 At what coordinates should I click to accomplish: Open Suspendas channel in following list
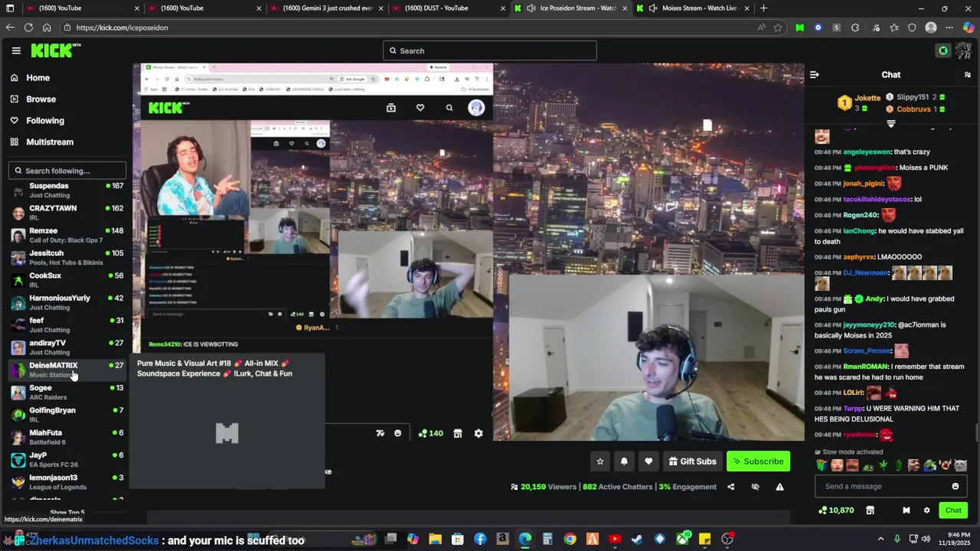[67, 190]
